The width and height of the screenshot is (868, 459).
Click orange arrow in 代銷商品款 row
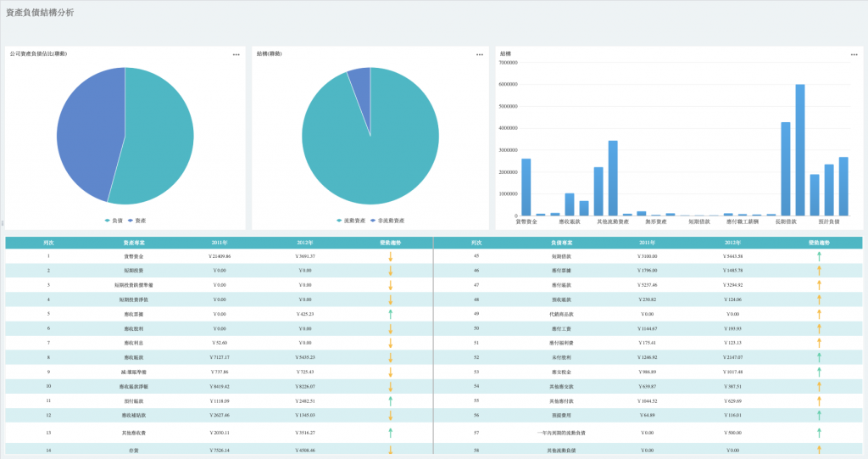[x=819, y=314]
